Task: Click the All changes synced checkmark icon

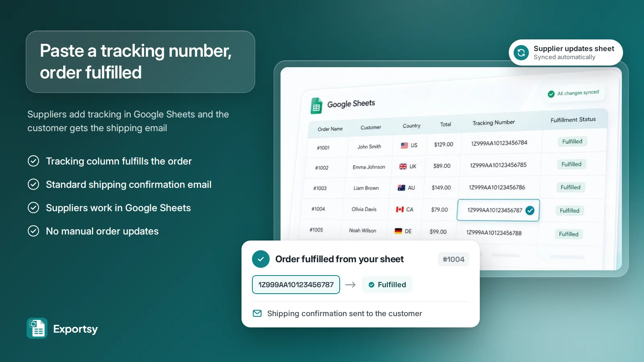Action: 551,94
